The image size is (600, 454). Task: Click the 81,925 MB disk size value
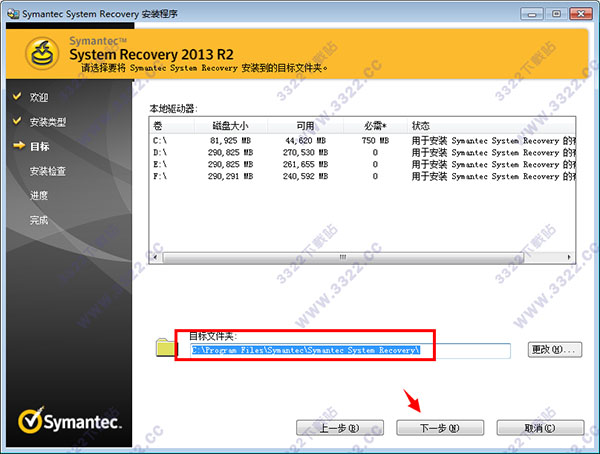pos(230,141)
